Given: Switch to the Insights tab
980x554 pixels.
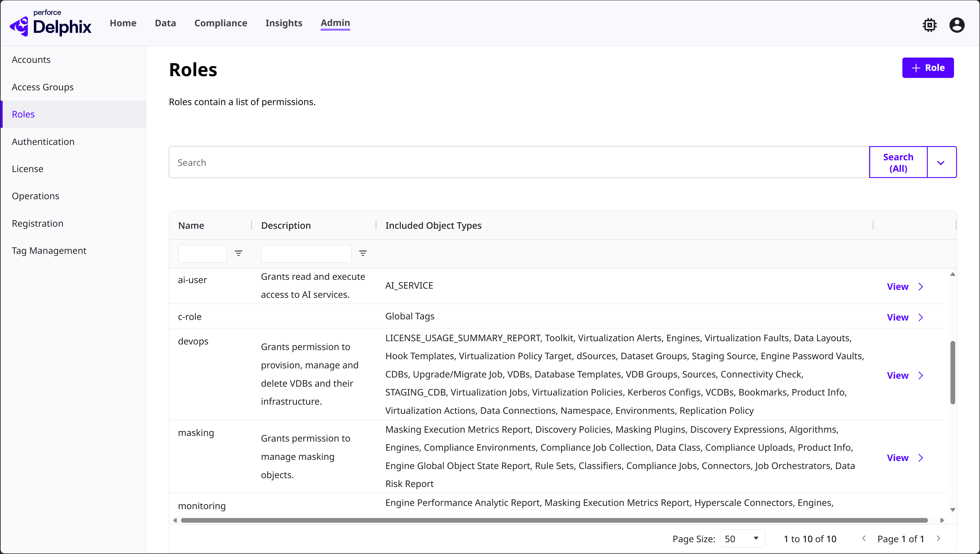Looking at the screenshot, I should point(284,23).
